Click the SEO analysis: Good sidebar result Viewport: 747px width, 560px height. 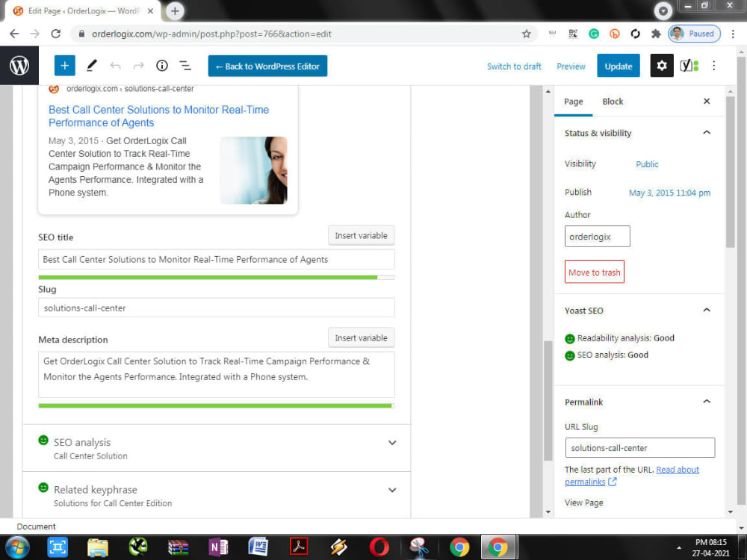coord(607,355)
